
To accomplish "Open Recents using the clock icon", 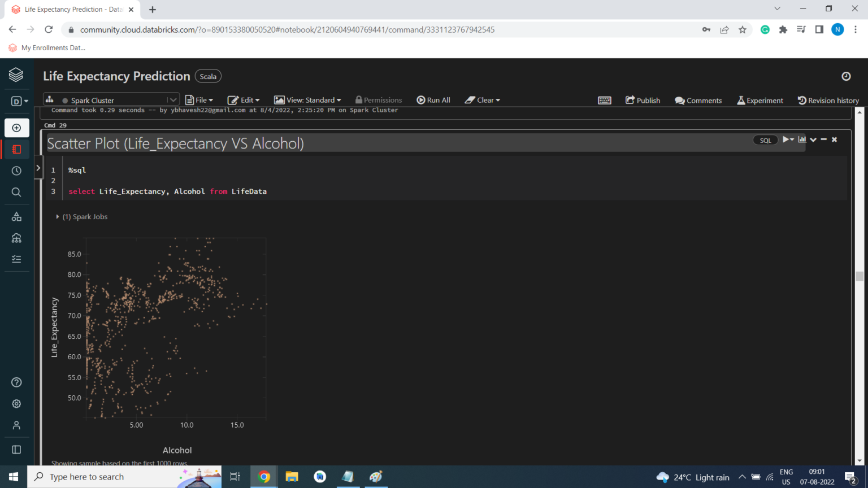I will (16, 170).
